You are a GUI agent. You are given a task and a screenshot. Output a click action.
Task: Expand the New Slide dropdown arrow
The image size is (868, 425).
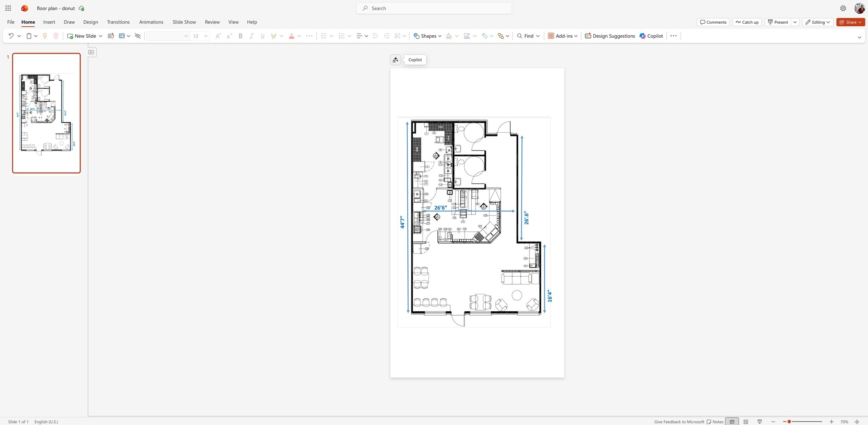(x=100, y=36)
